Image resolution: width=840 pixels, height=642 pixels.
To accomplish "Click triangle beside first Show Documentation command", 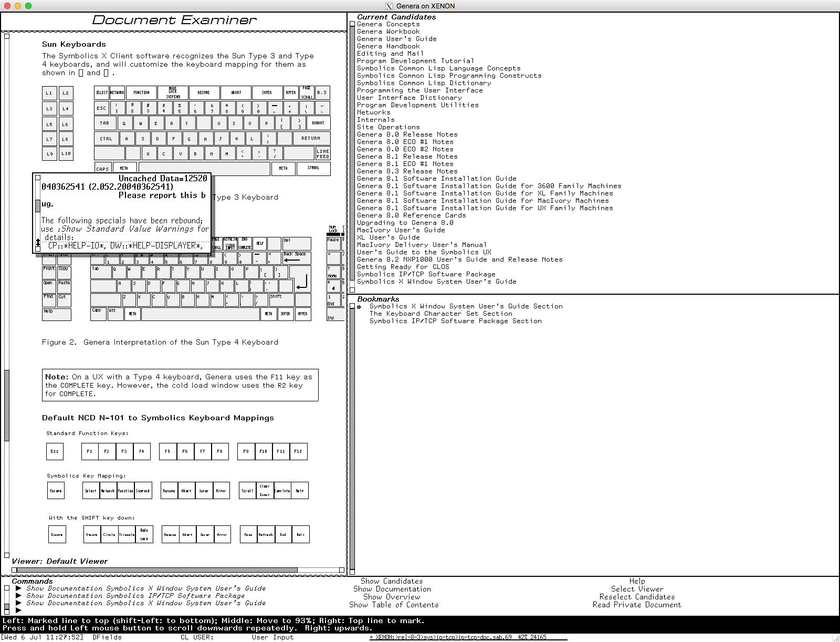I will (x=19, y=588).
